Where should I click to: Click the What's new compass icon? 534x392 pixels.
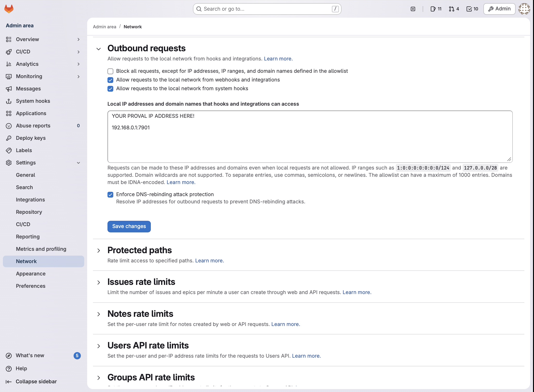pos(9,355)
